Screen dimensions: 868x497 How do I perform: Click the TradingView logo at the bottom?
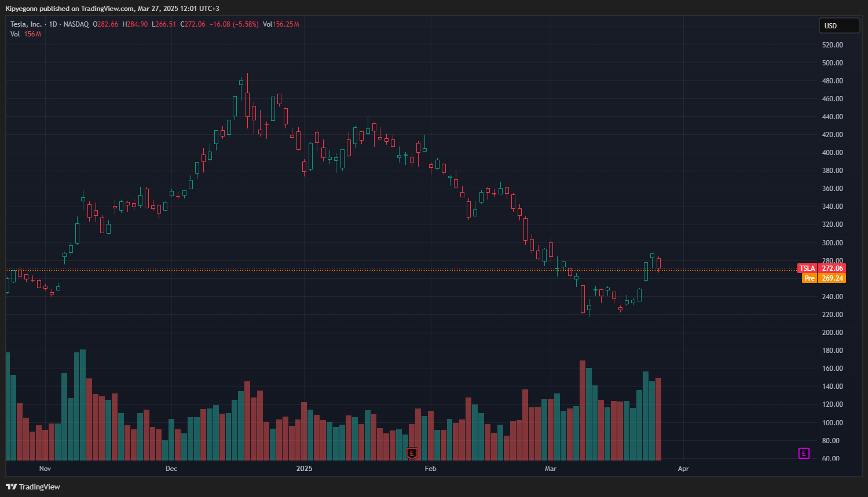[33, 487]
